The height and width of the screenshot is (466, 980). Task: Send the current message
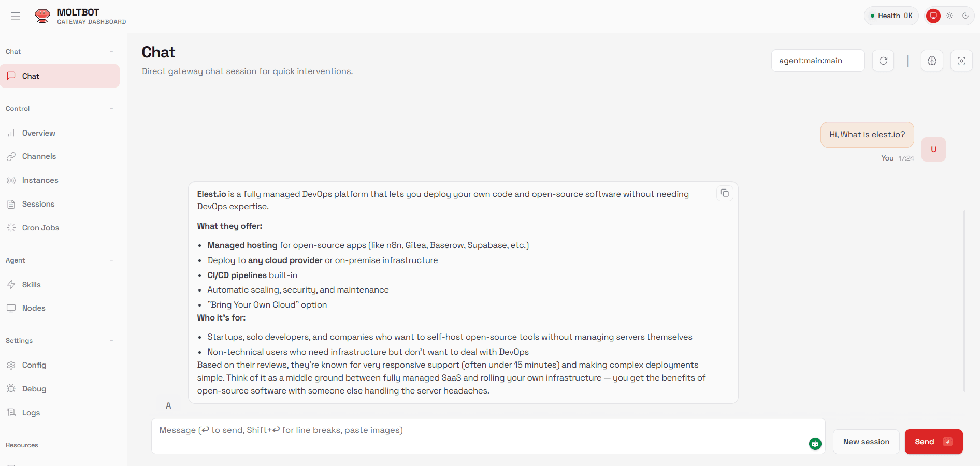(x=933, y=441)
